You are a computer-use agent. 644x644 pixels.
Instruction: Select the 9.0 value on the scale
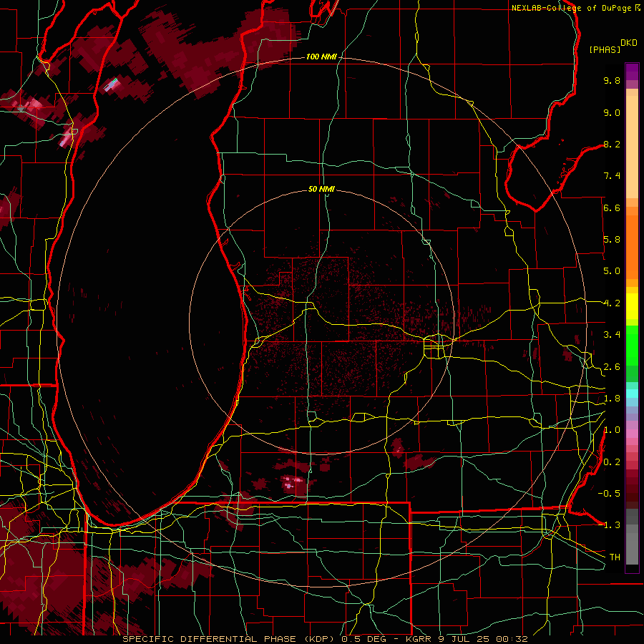point(612,112)
